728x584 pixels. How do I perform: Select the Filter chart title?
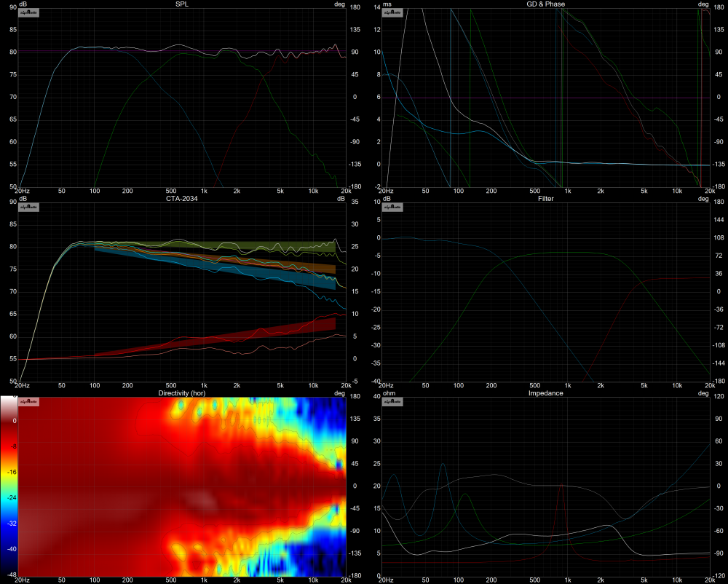click(x=545, y=198)
